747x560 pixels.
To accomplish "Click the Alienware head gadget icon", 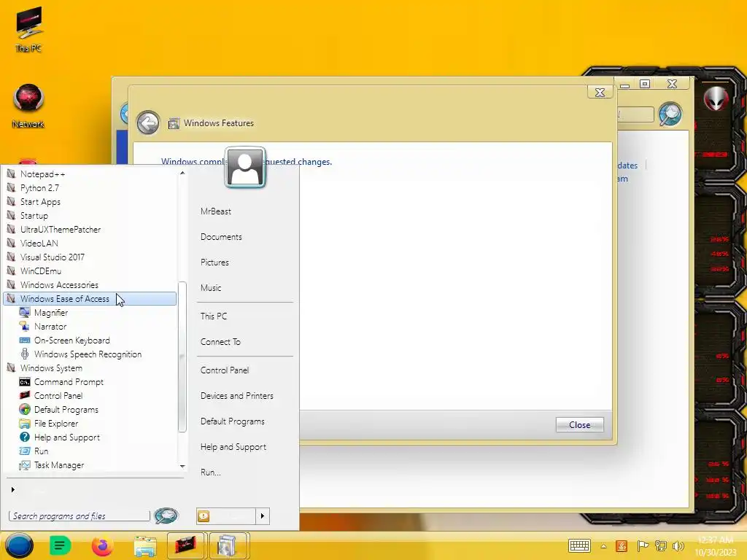I will (716, 98).
